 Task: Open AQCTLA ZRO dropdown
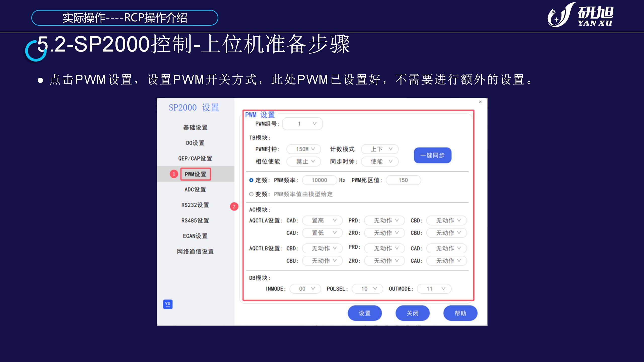pos(384,233)
